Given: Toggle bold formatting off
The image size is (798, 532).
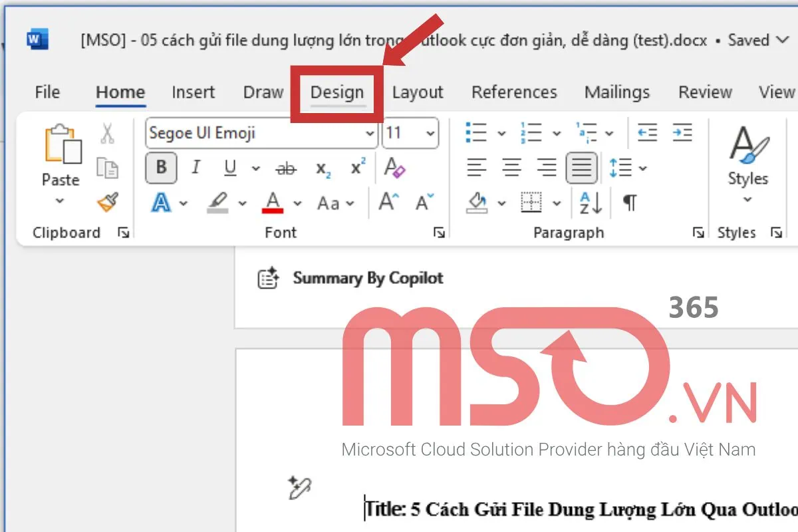Looking at the screenshot, I should pyautogui.click(x=160, y=168).
